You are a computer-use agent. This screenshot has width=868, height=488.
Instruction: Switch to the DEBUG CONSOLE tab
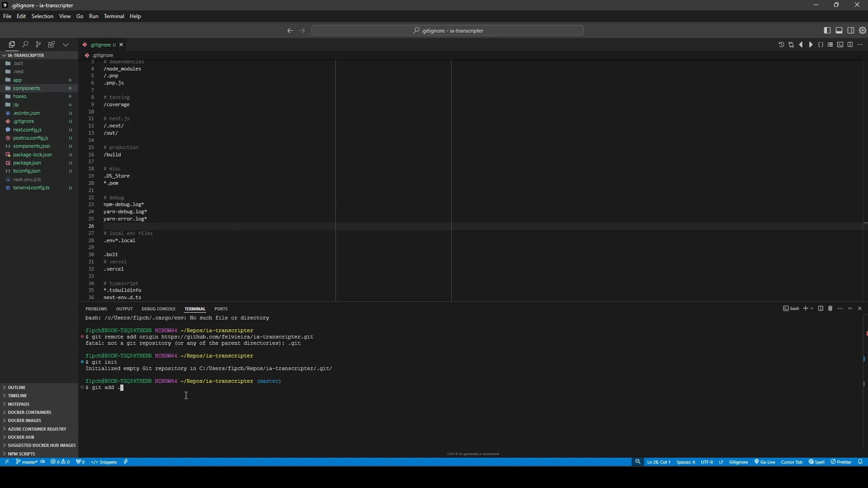[x=158, y=309]
